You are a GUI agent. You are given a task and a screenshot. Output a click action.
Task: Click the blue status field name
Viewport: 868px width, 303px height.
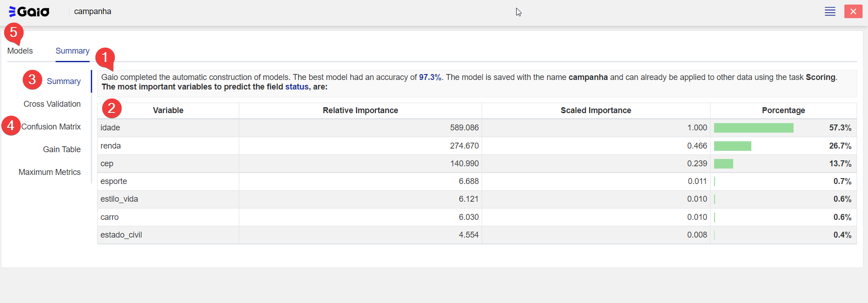coord(296,87)
